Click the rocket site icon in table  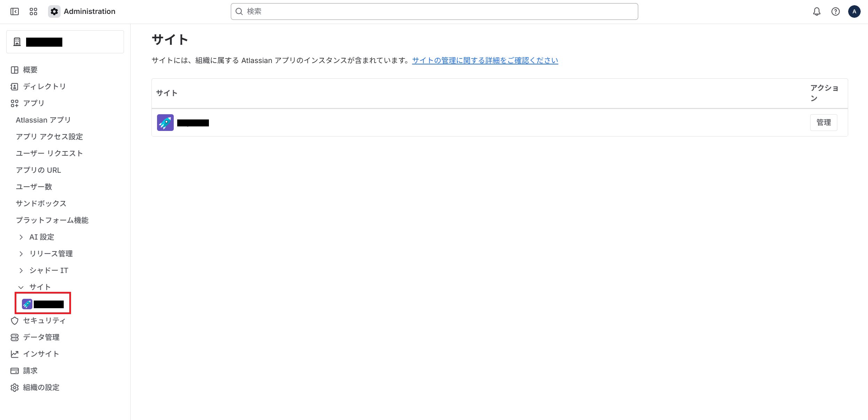[x=165, y=123]
